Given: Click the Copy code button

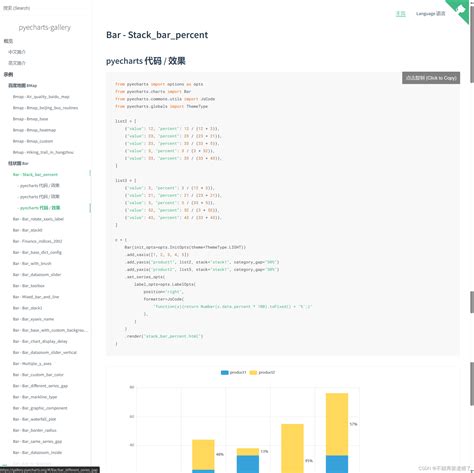Looking at the screenshot, I should [431, 78].
